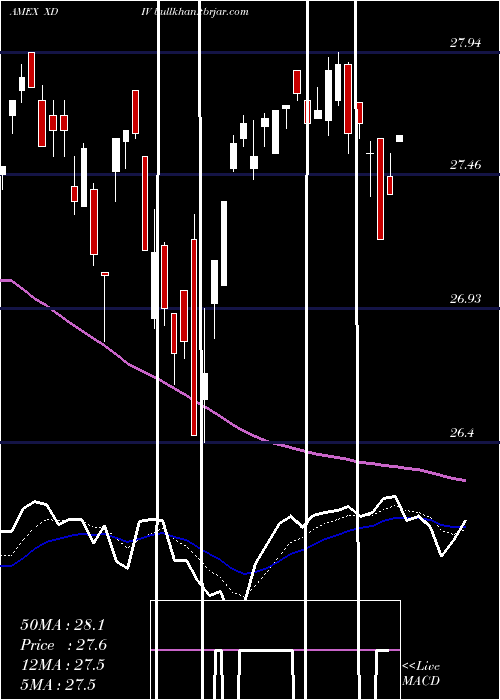Image resolution: width=500 pixels, height=700 pixels.
Task: Click the 26.4 price level label
Action: pos(461,433)
